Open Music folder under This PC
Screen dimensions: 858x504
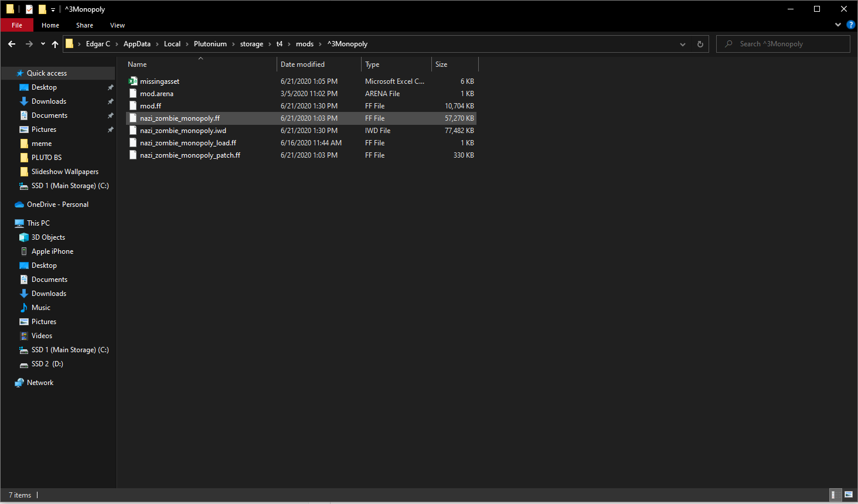40,308
